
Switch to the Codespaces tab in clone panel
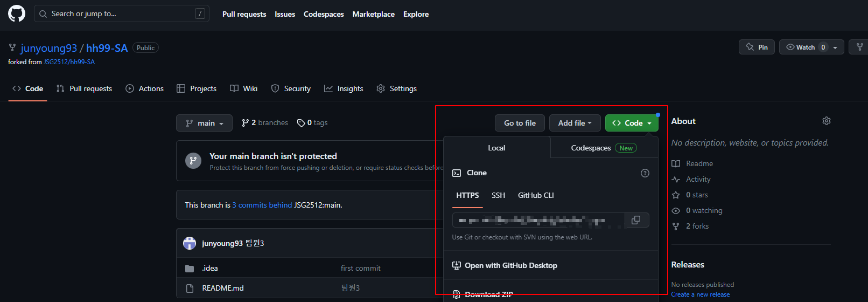(604, 148)
